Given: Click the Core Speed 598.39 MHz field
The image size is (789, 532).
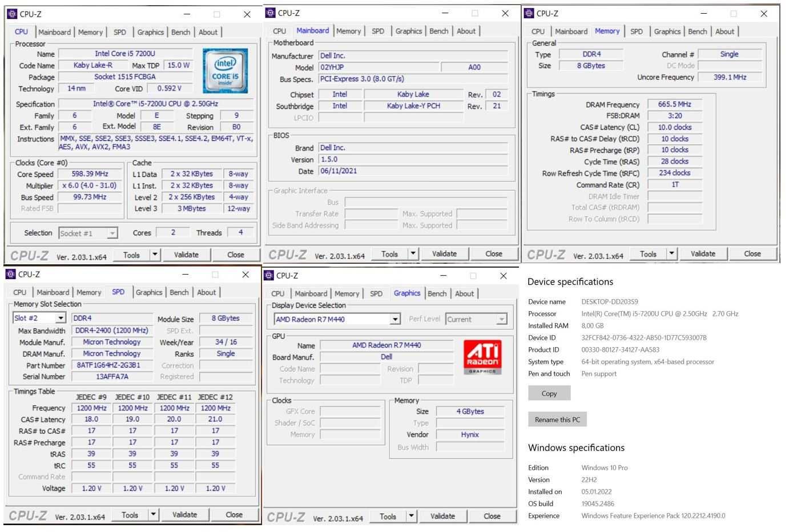Looking at the screenshot, I should click(x=90, y=174).
